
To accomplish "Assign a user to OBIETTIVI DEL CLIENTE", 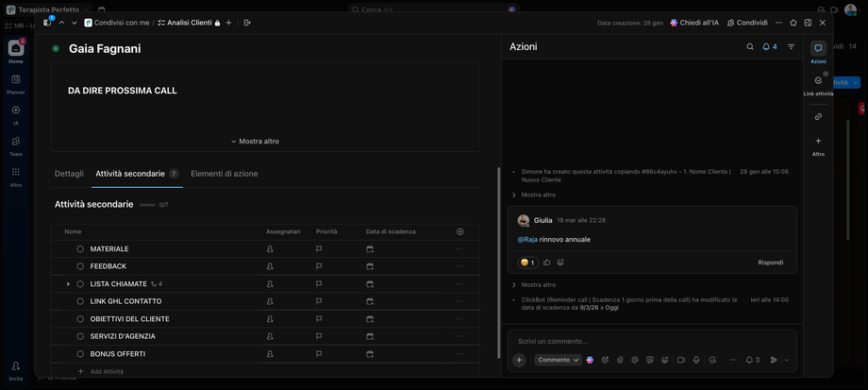I will pyautogui.click(x=270, y=319).
